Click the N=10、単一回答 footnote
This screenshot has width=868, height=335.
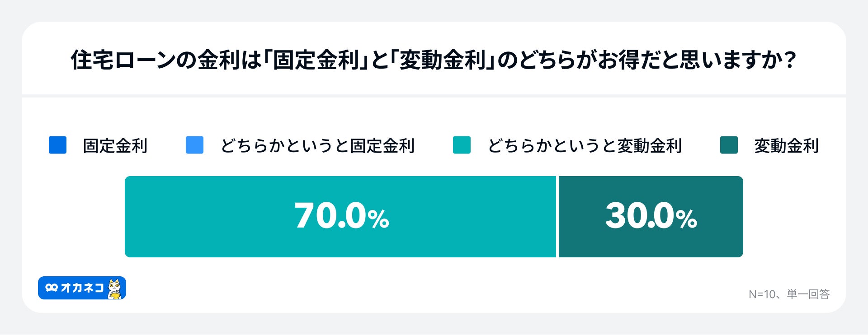coord(789,294)
